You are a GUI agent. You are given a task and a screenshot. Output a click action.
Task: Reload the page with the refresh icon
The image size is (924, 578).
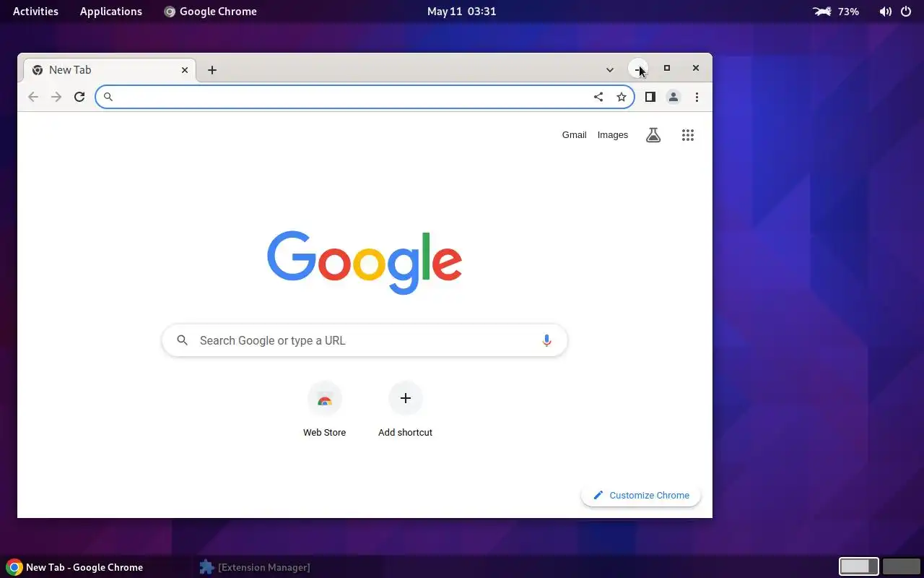pos(79,97)
